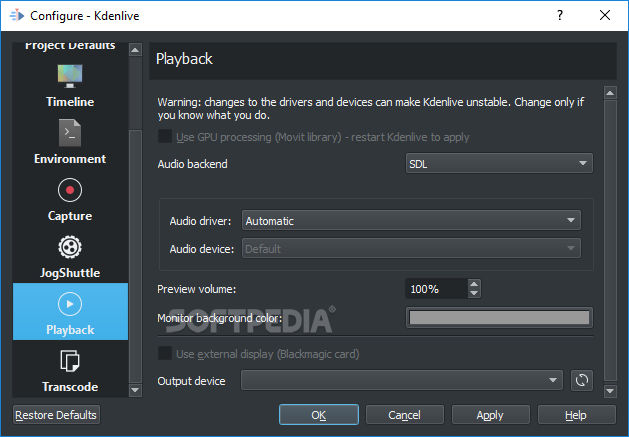Decrease Preview volume with down arrow
The image size is (629, 437).
point(474,293)
